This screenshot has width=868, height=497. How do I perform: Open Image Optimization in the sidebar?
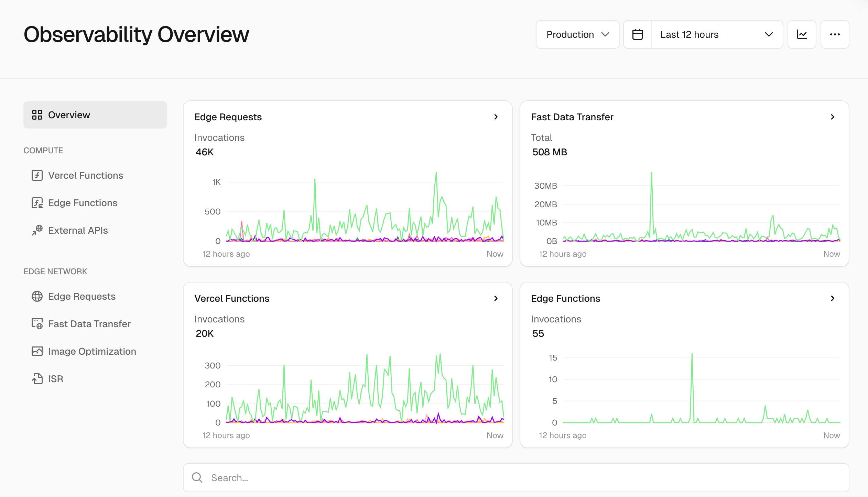(92, 351)
